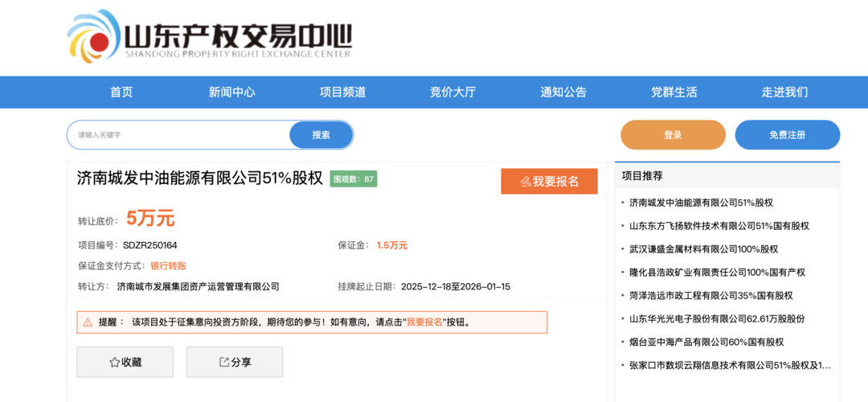Click 我要报名 link inside reminder text
Viewport: 868px width, 402px height.
[x=424, y=322]
